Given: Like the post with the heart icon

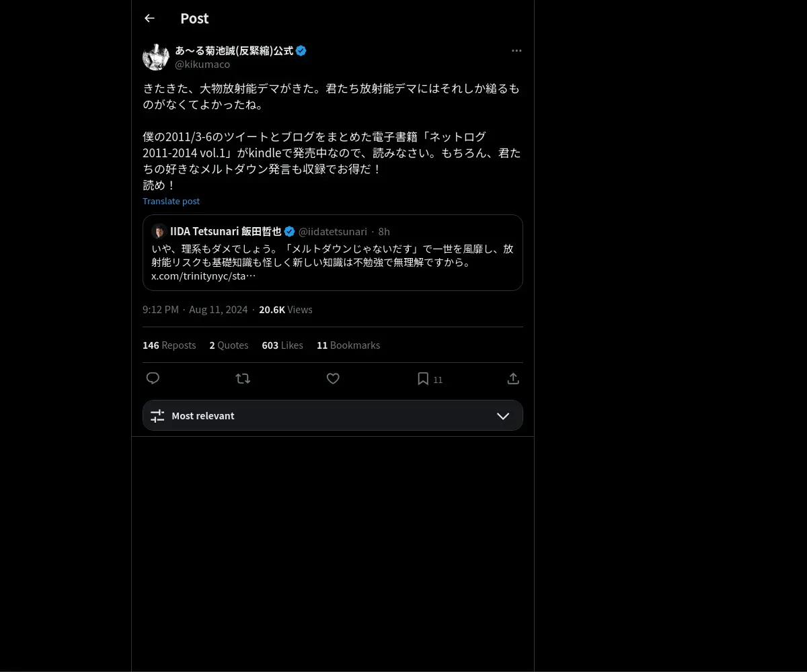Looking at the screenshot, I should (333, 378).
